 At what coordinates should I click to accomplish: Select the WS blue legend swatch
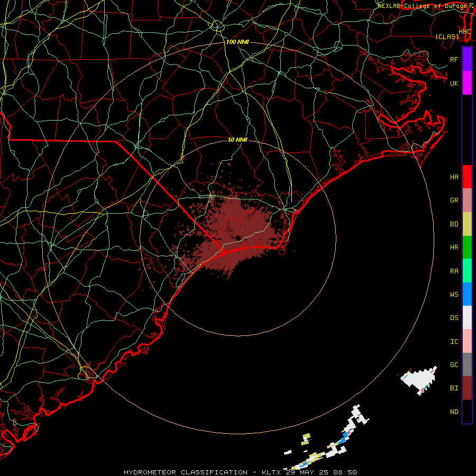pyautogui.click(x=467, y=294)
